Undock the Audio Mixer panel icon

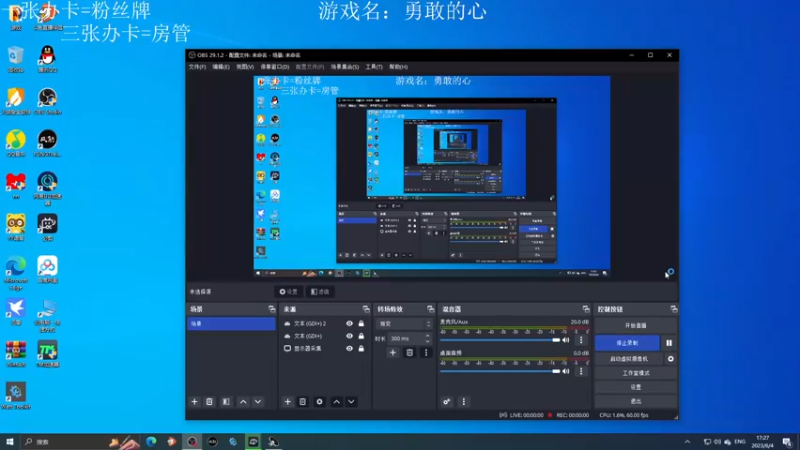586,309
